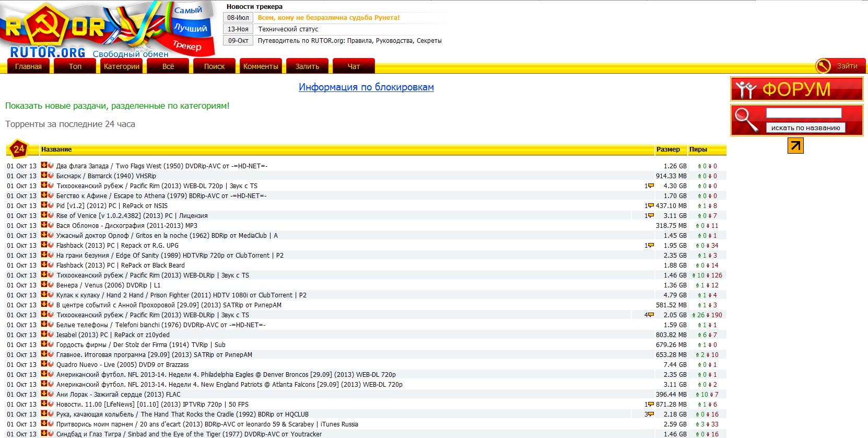Click the Размер column header
Screen dimensions: 868x438
(x=668, y=149)
